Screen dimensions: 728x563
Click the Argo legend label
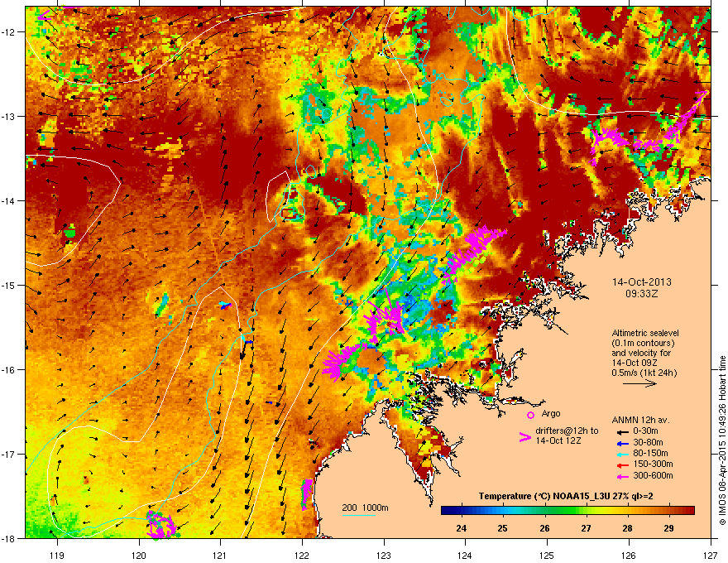click(x=551, y=413)
